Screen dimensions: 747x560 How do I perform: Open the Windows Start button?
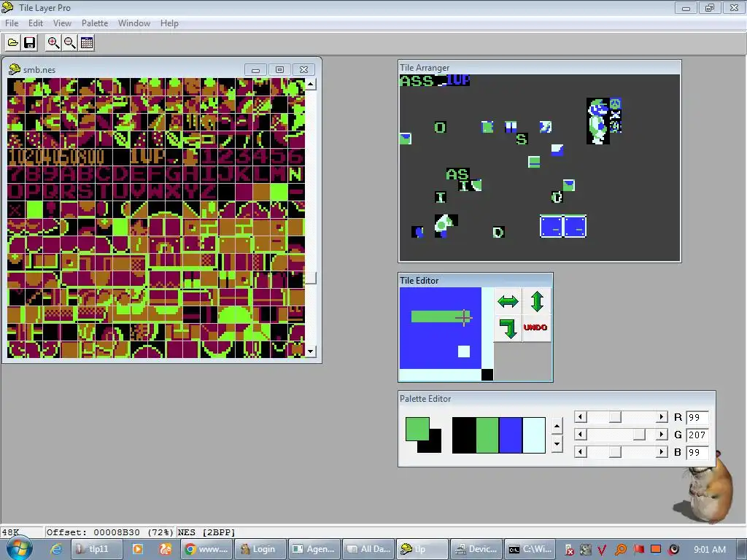pyautogui.click(x=19, y=548)
